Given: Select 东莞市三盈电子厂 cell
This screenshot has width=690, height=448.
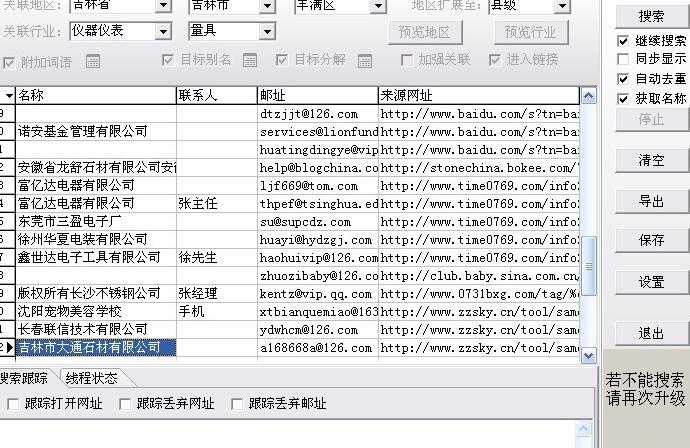Looking at the screenshot, I should (96, 221).
